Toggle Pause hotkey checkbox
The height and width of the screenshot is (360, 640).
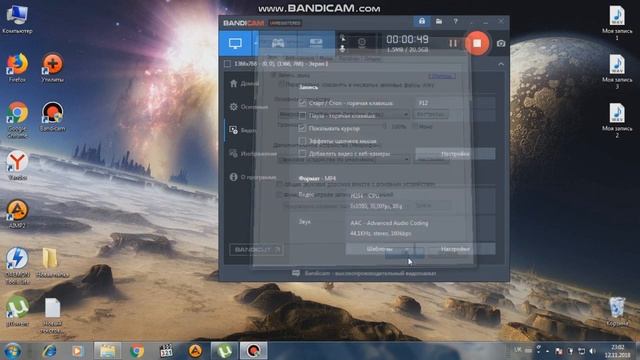302,116
